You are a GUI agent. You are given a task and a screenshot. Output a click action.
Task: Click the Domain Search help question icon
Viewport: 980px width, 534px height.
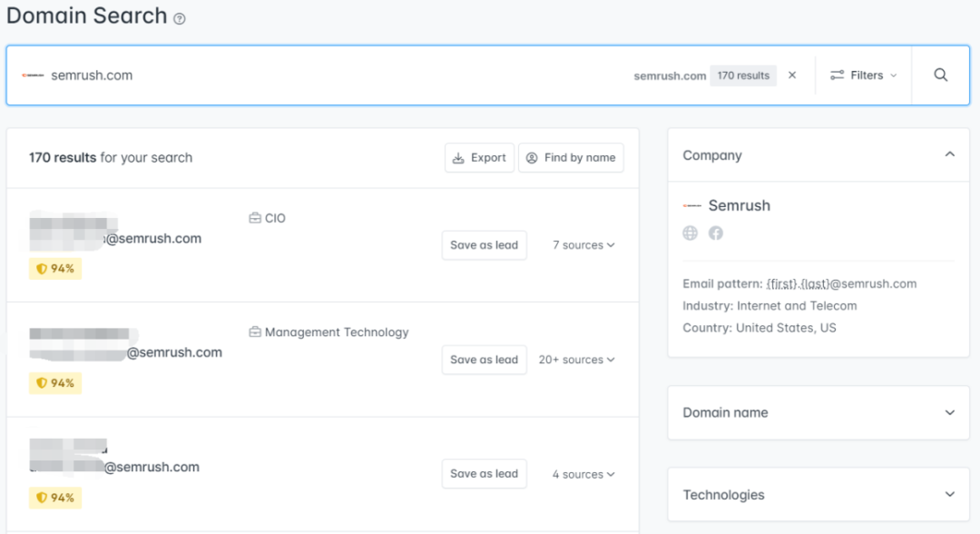(180, 18)
